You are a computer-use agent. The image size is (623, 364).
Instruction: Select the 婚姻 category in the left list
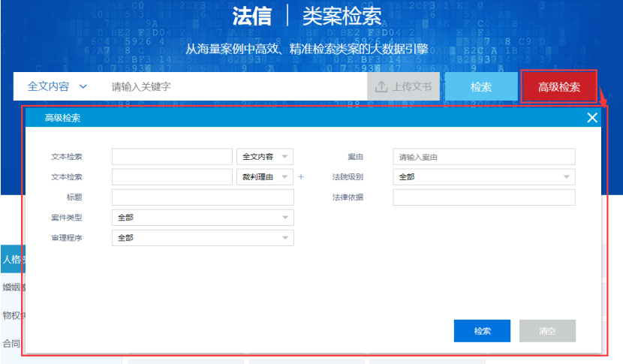click(x=13, y=287)
